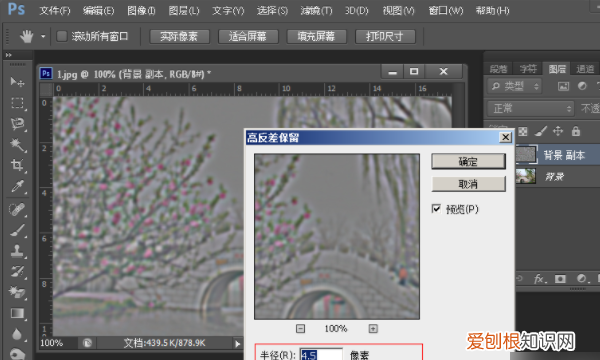Click lock transparent pixels icon
Image resolution: width=600 pixels, height=360 pixels.
pos(523,132)
